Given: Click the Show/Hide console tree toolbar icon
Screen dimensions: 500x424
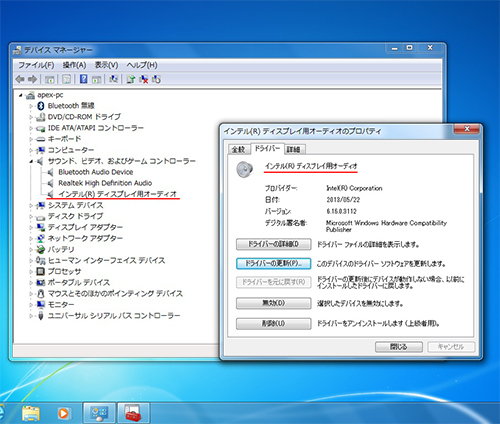Looking at the screenshot, I should (x=50, y=79).
